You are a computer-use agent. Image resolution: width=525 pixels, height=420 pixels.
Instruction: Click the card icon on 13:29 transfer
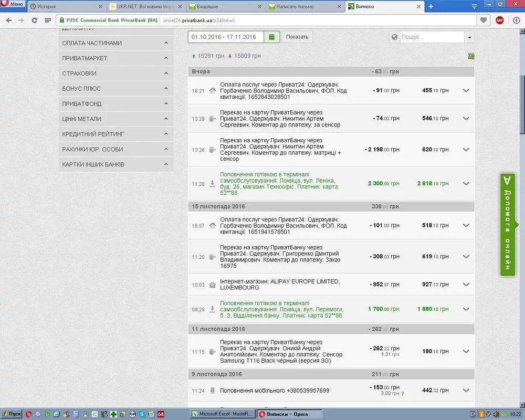pyautogui.click(x=212, y=119)
